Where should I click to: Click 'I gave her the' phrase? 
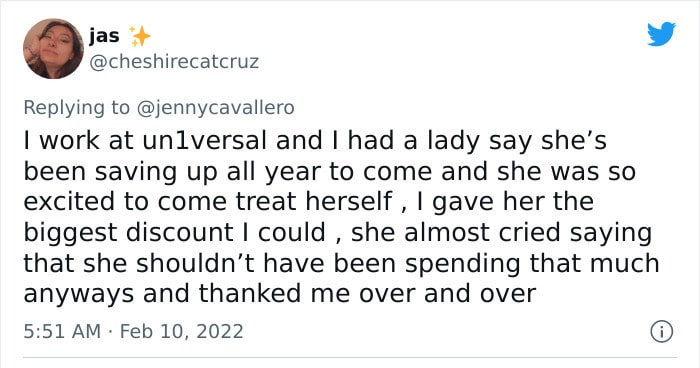tap(505, 202)
